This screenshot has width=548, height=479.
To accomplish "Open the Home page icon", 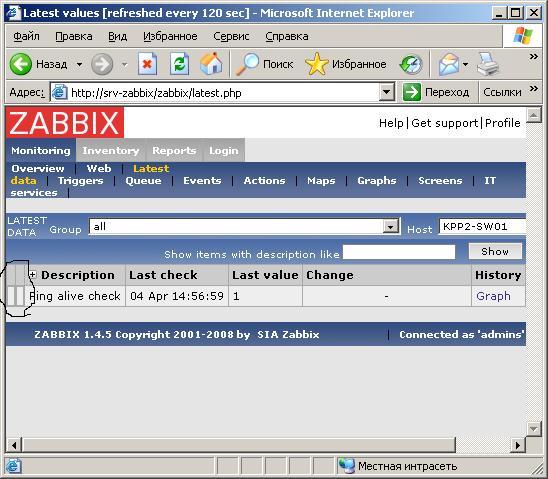I will point(211,64).
